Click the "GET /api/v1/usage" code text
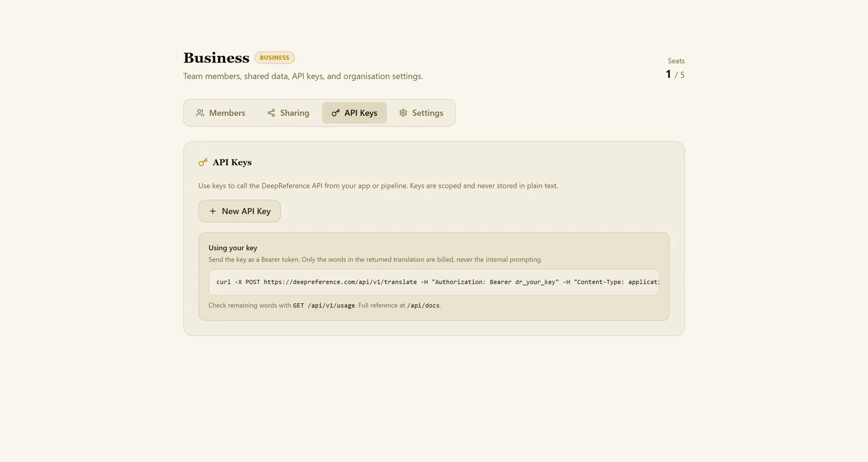This screenshot has width=868, height=462. (x=324, y=305)
